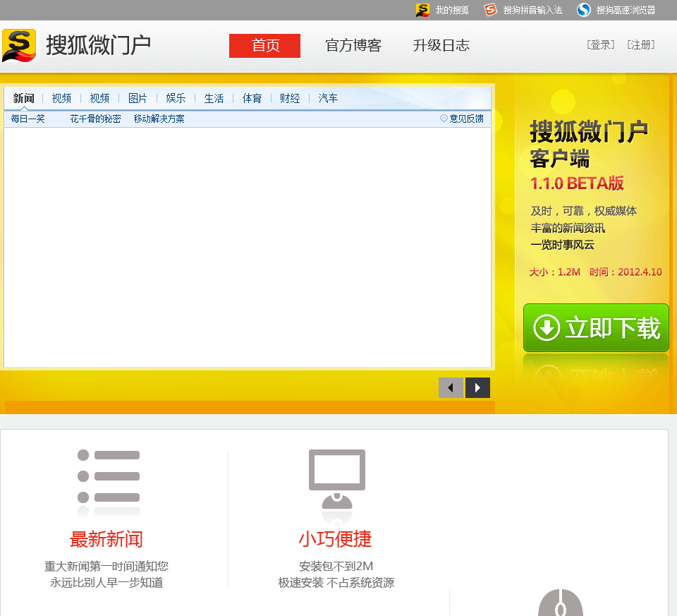Click the 1.1.0 BETA版 version text
677x616 pixels.
click(x=578, y=183)
